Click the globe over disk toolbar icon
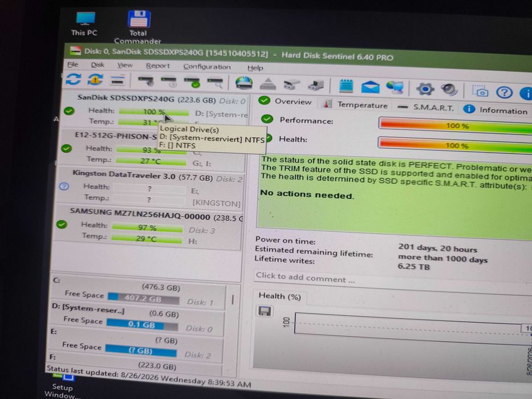 pyautogui.click(x=244, y=83)
